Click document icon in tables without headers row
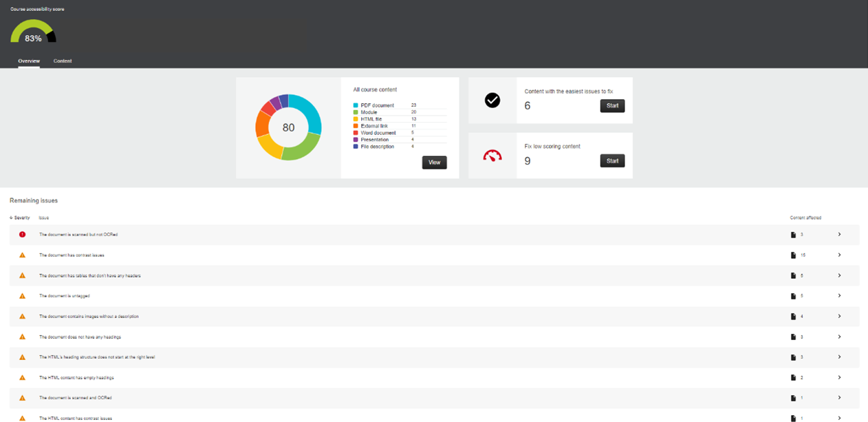 (x=793, y=275)
